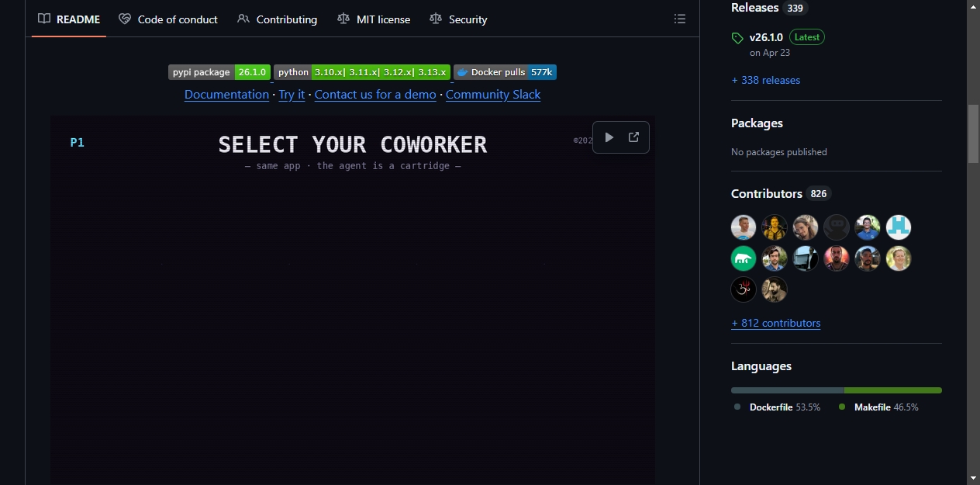Click the 339 releases count badge
This screenshot has height=485, width=980.
[x=795, y=8]
